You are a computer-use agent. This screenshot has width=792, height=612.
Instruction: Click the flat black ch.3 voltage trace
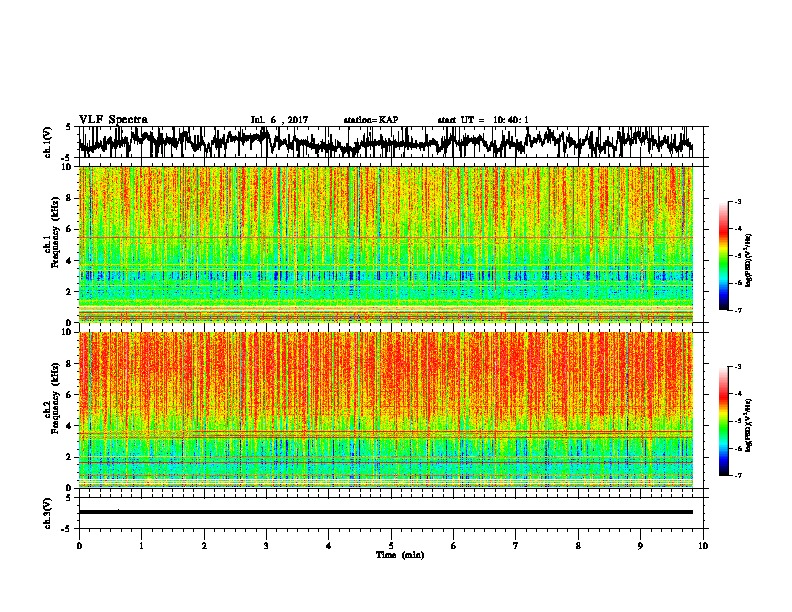click(x=386, y=512)
